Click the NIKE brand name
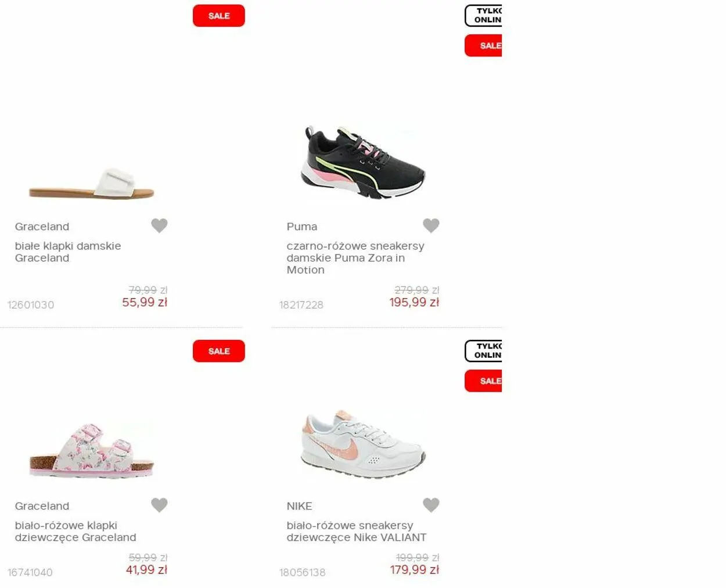Image resolution: width=726 pixels, height=588 pixels. pos(299,506)
